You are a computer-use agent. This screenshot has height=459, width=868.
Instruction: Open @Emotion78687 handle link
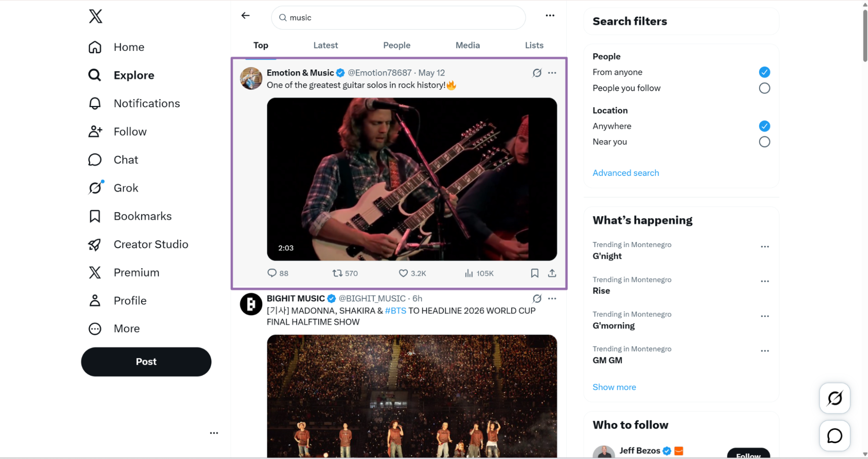pos(380,73)
